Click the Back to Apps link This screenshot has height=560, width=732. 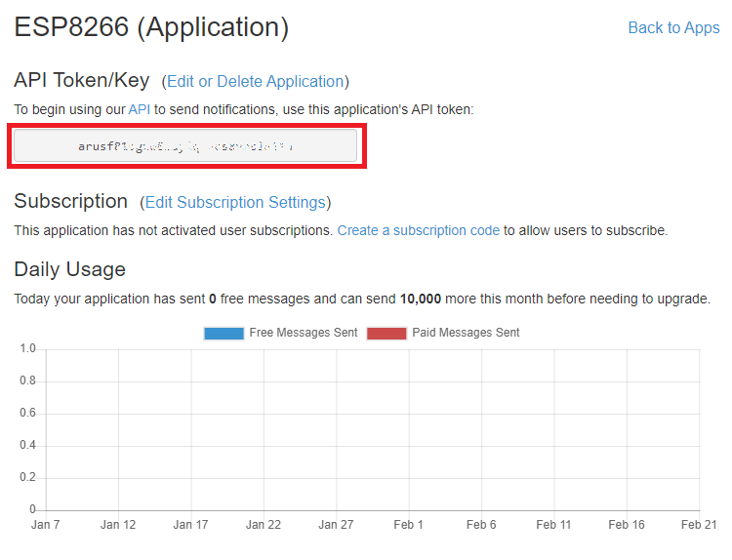coord(673,27)
